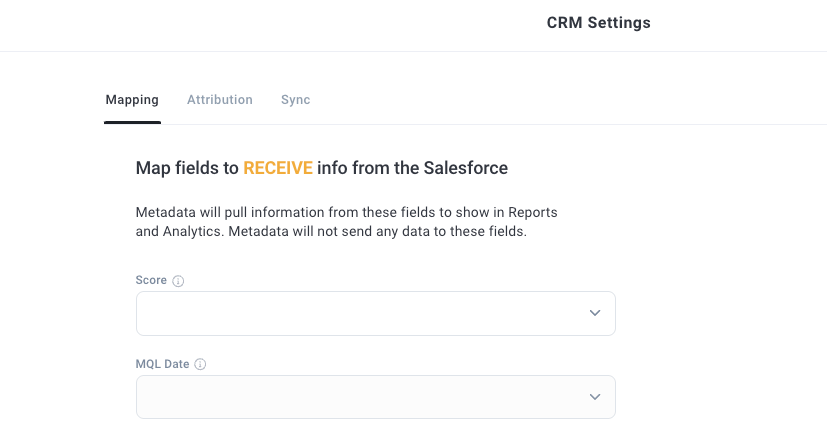Open the MQL Date selection box
Screen dimensions: 827x432
pyautogui.click(x=376, y=397)
